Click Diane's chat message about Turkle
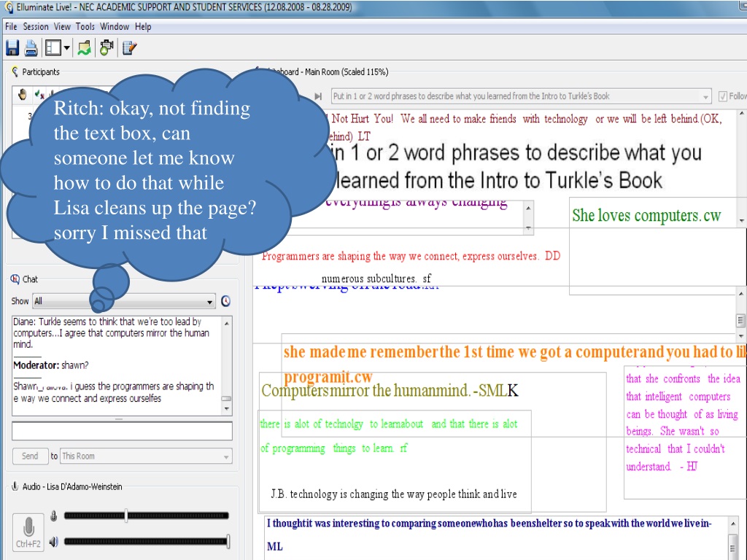747x560 pixels. [x=111, y=332]
